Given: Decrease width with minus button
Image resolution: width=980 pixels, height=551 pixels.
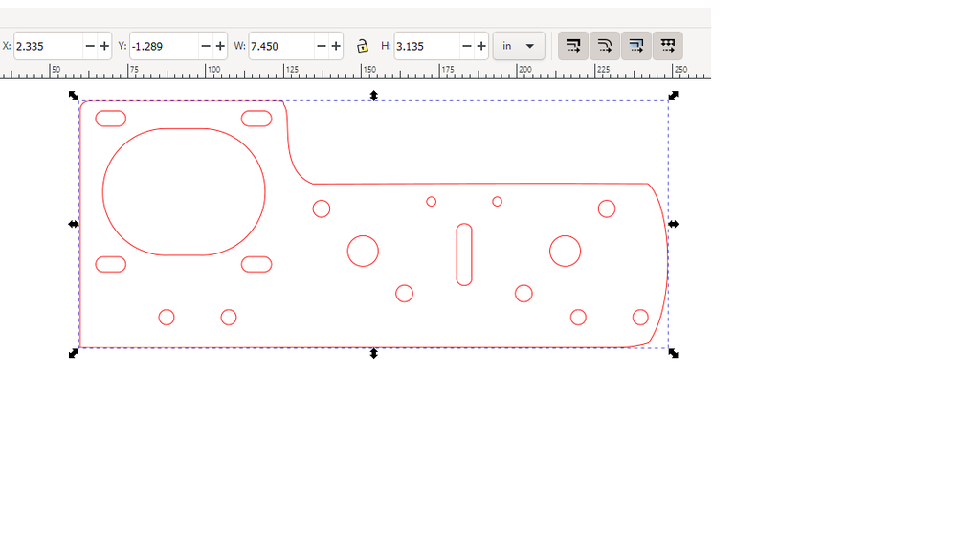Looking at the screenshot, I should 321,46.
